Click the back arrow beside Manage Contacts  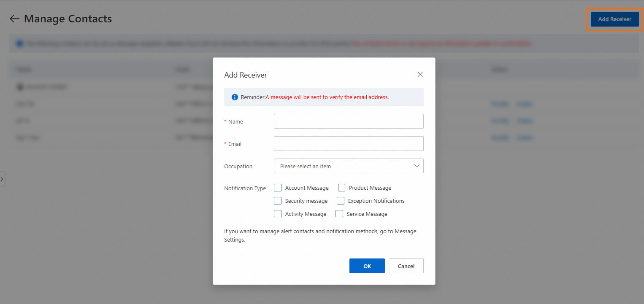coord(15,19)
